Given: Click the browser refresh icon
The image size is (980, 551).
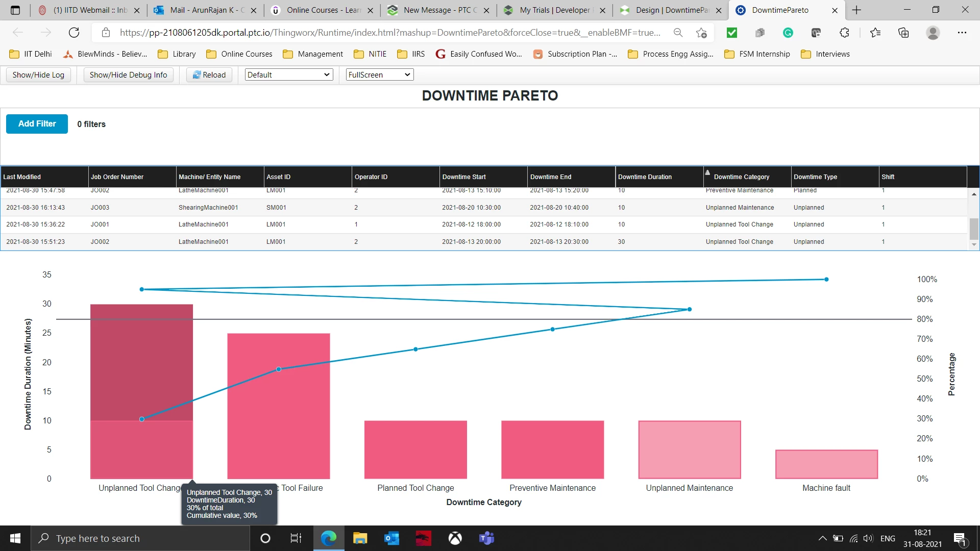Looking at the screenshot, I should pos(74,33).
